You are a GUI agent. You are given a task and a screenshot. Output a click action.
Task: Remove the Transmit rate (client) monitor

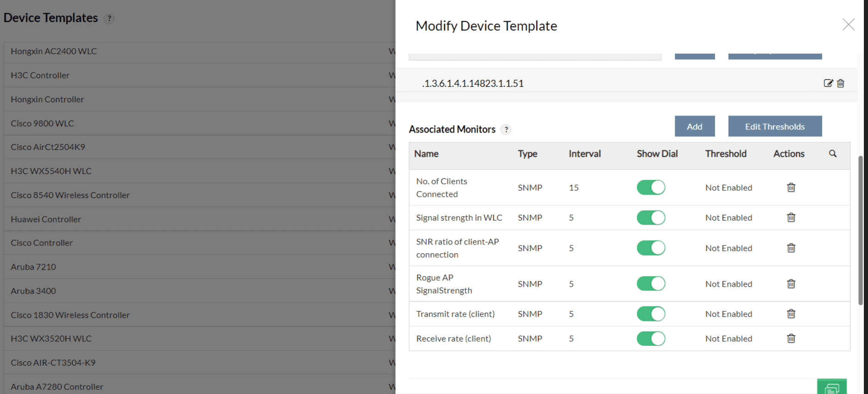(791, 314)
